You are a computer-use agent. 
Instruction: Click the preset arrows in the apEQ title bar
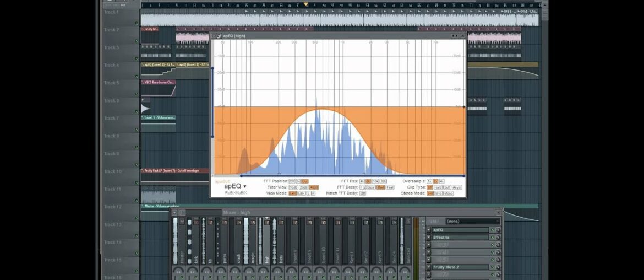(x=455, y=36)
